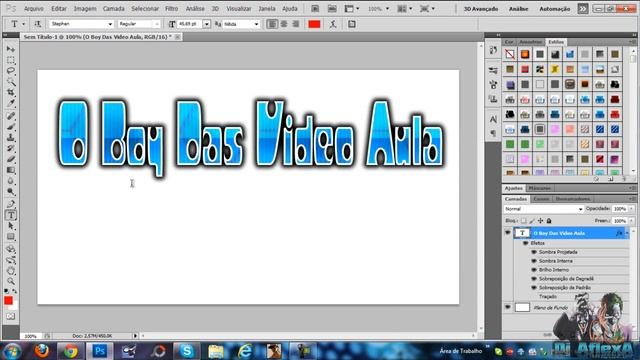The width and height of the screenshot is (640, 360).
Task: Open the Character panel icon in dock
Action: (493, 119)
